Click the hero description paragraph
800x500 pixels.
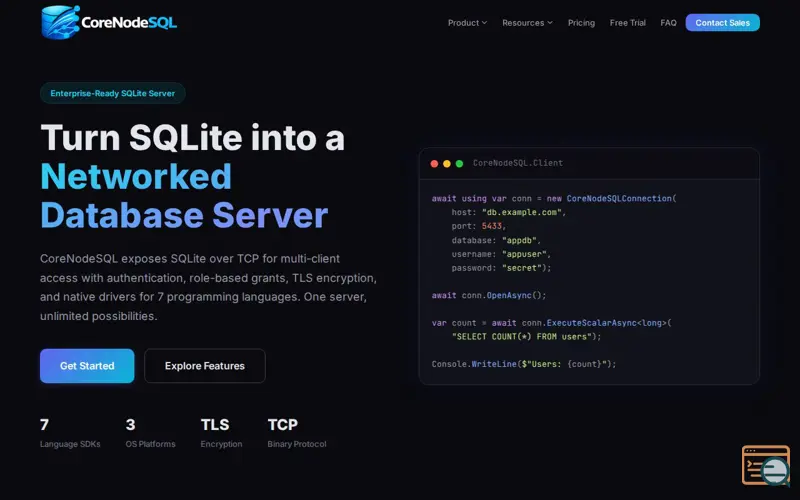click(x=209, y=287)
